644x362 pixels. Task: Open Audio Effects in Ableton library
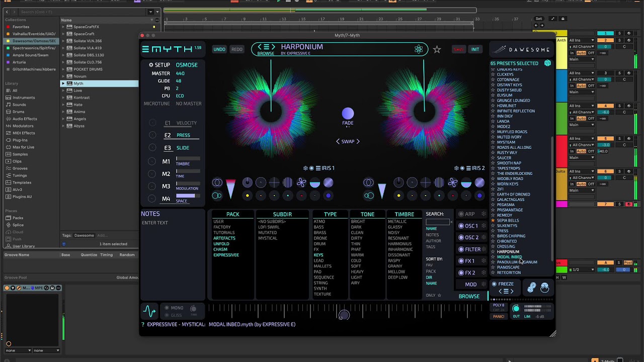(25, 119)
